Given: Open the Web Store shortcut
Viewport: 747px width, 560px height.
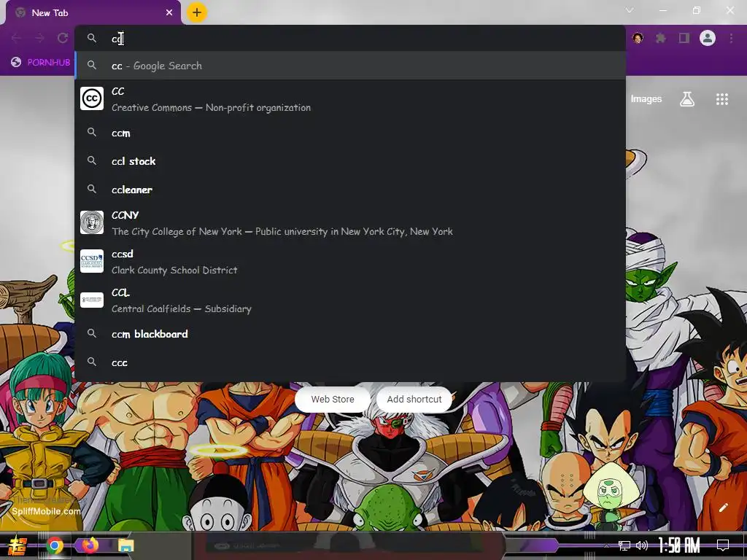Looking at the screenshot, I should (333, 400).
